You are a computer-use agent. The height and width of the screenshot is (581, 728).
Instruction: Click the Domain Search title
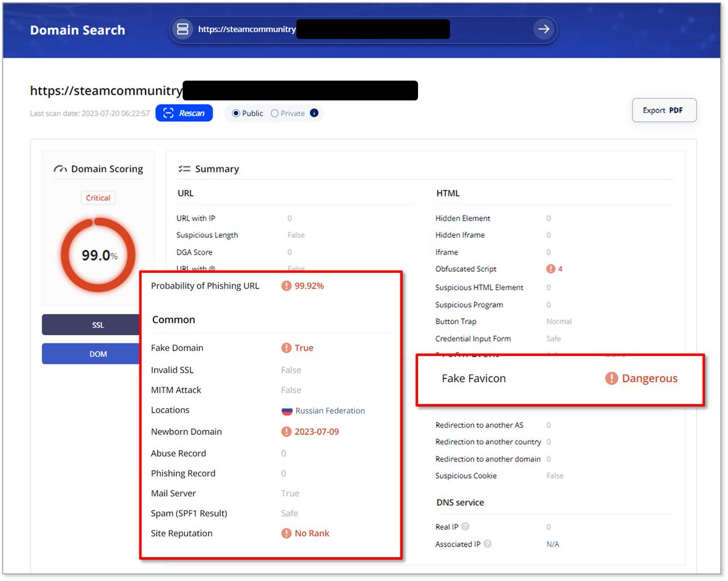78,30
